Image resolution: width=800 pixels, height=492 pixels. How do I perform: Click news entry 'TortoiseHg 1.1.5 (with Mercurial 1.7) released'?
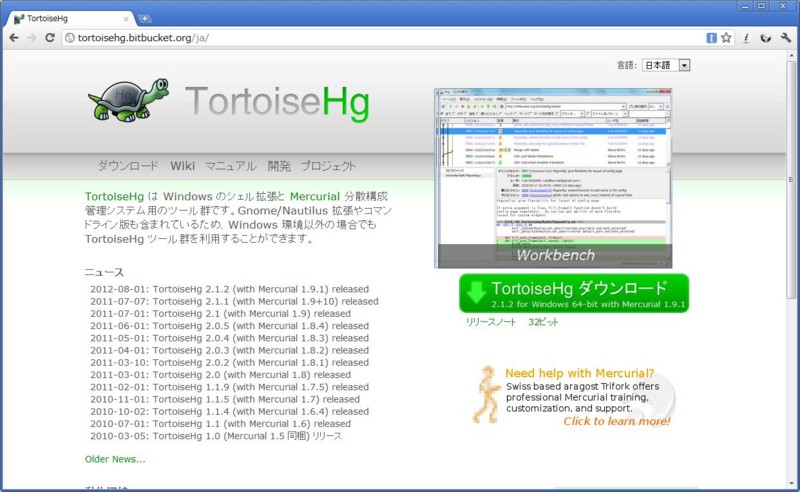pyautogui.click(x=256, y=399)
